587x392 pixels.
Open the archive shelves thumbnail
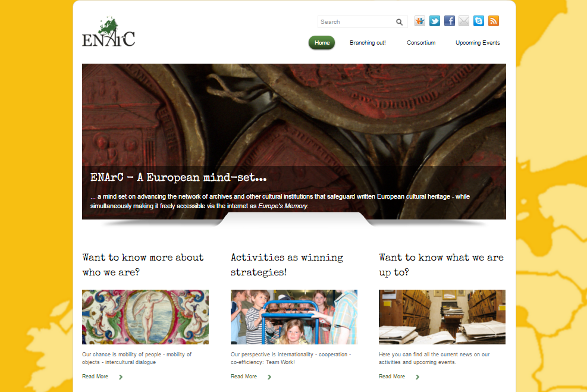(x=442, y=316)
